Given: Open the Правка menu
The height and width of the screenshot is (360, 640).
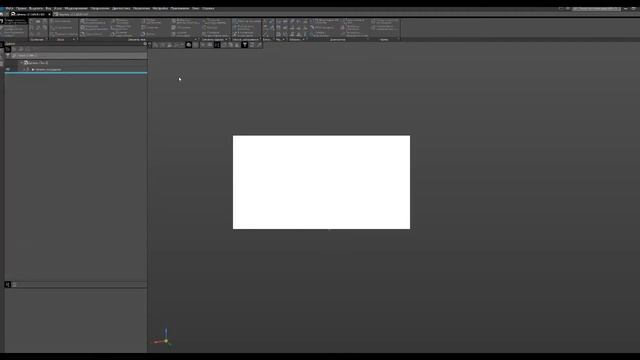Looking at the screenshot, I should point(21,8).
